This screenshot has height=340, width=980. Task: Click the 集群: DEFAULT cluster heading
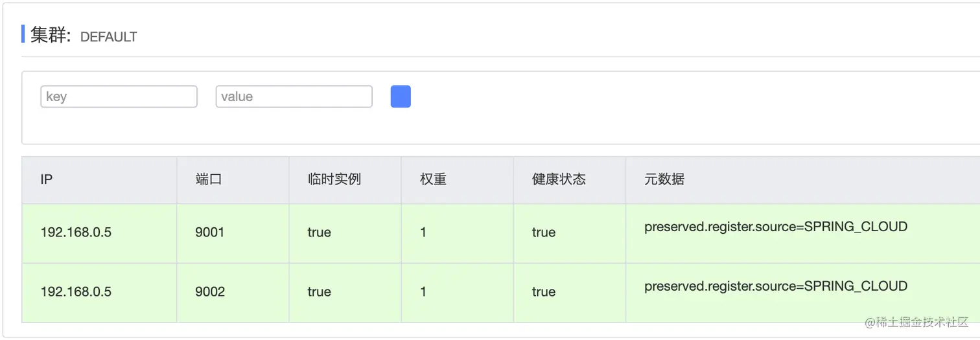84,35
